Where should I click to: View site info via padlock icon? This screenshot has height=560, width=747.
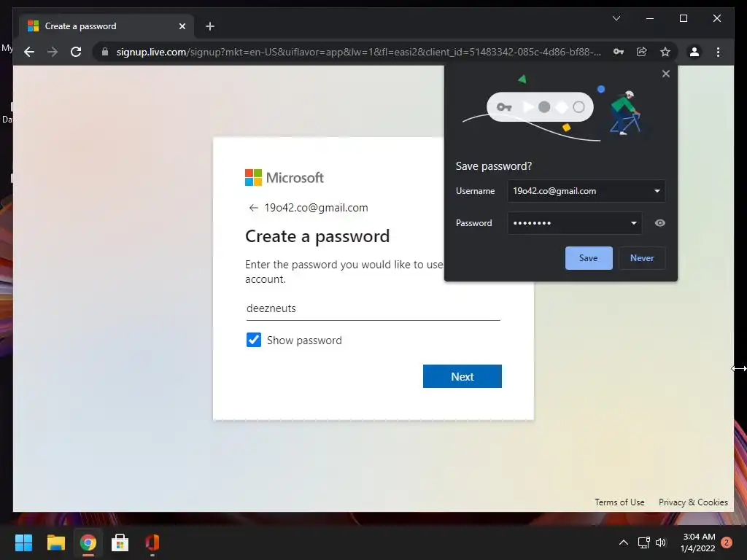pos(105,52)
